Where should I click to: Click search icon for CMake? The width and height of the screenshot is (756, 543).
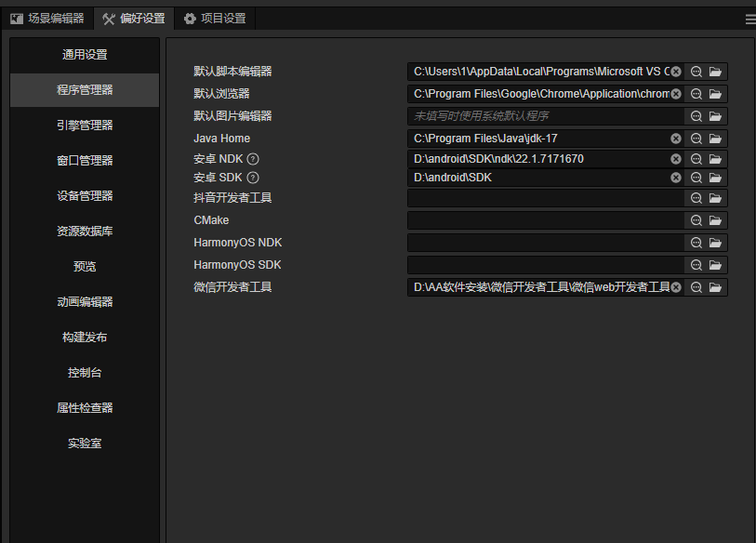tap(696, 220)
